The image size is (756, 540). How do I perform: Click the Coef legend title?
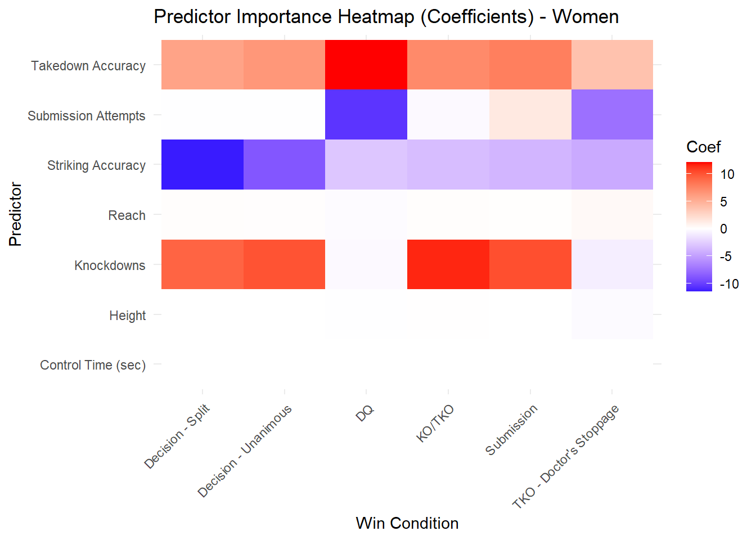[703, 147]
